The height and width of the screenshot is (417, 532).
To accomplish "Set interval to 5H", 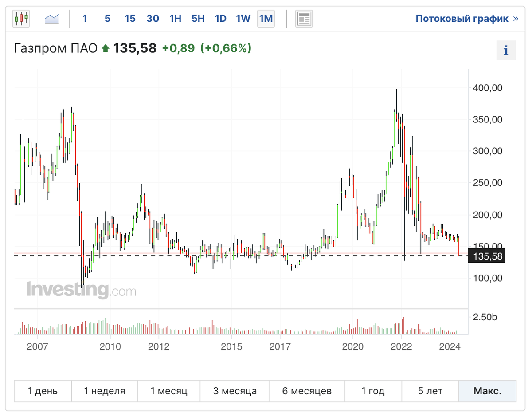I will click(x=198, y=19).
